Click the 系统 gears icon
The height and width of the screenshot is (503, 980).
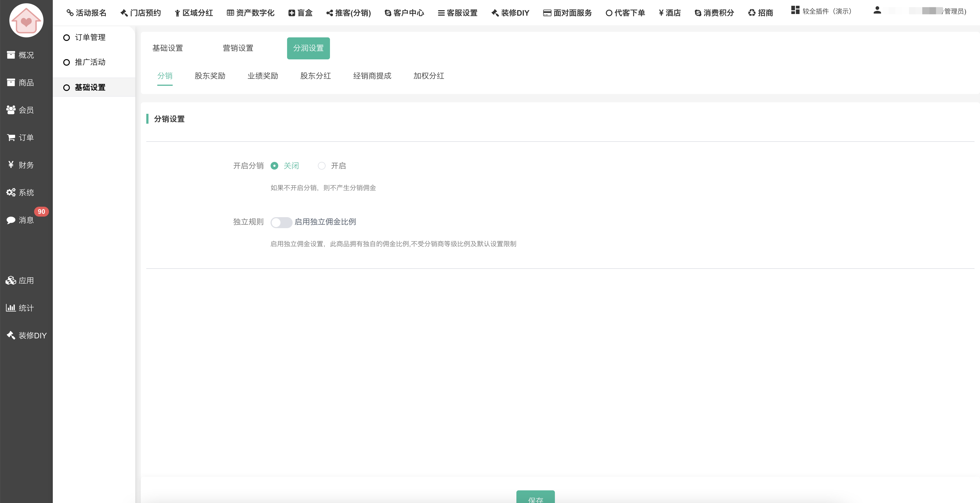coord(11,192)
